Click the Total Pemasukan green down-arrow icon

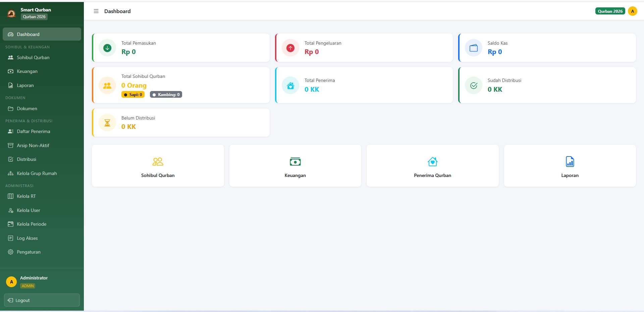pos(107,48)
